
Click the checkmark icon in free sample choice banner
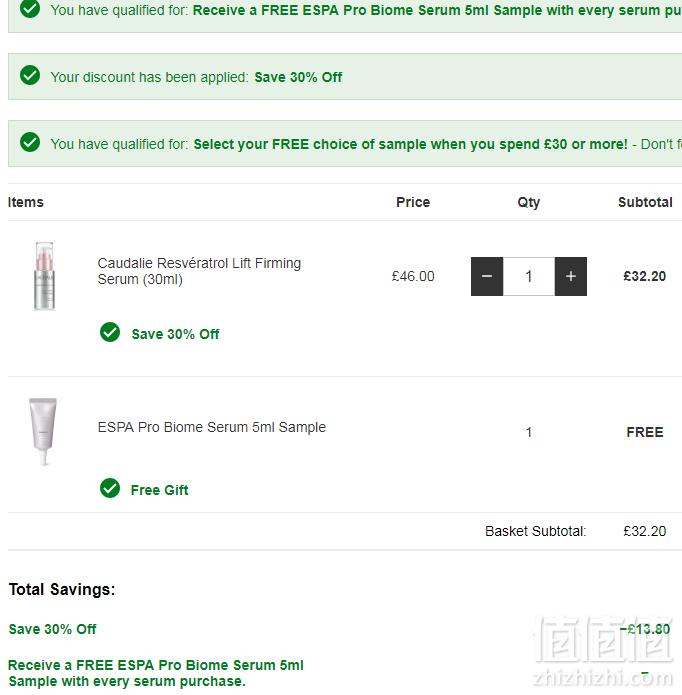pos(30,142)
